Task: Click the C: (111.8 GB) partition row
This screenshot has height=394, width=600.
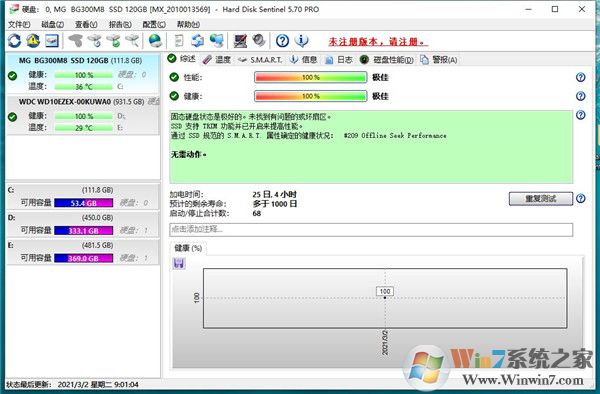Action: 83,197
